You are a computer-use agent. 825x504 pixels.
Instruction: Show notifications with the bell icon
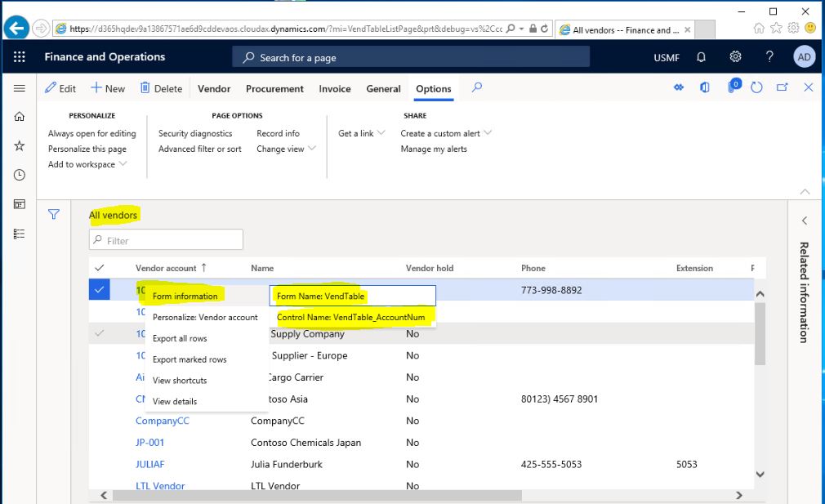701,57
